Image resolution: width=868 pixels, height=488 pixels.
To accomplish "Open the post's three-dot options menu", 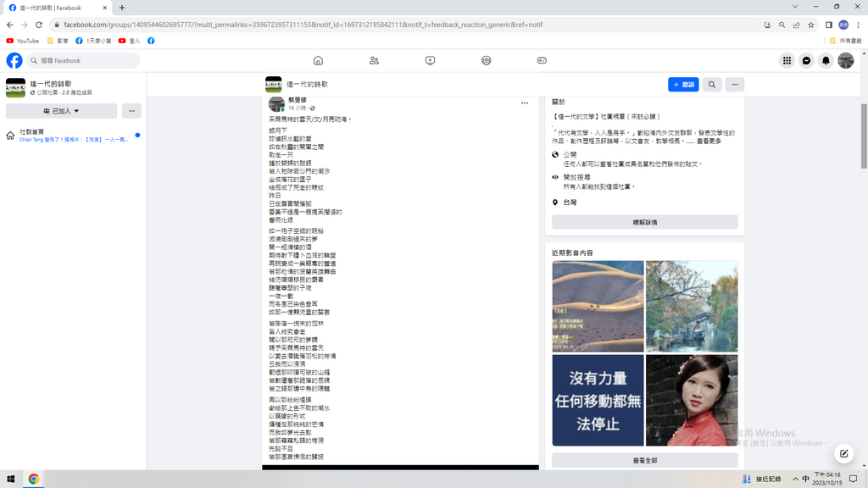I will tap(525, 103).
